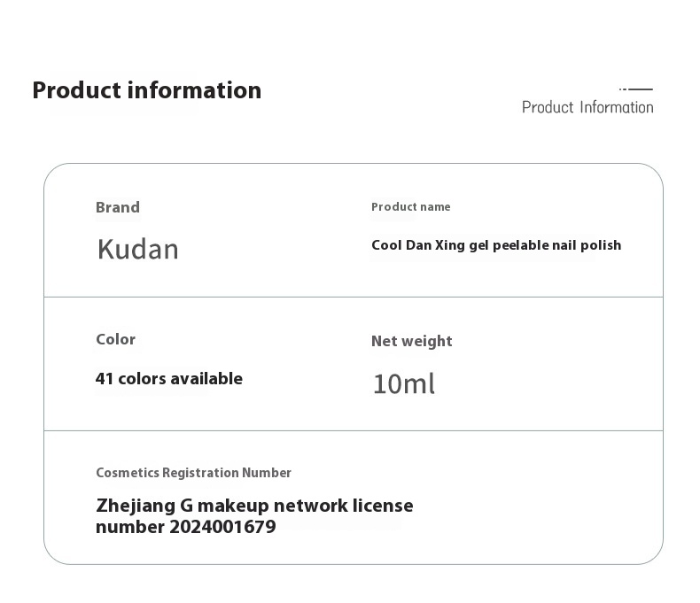This screenshot has height=603, width=700.
Task: Click the word "available" under Color
Action: (206, 379)
